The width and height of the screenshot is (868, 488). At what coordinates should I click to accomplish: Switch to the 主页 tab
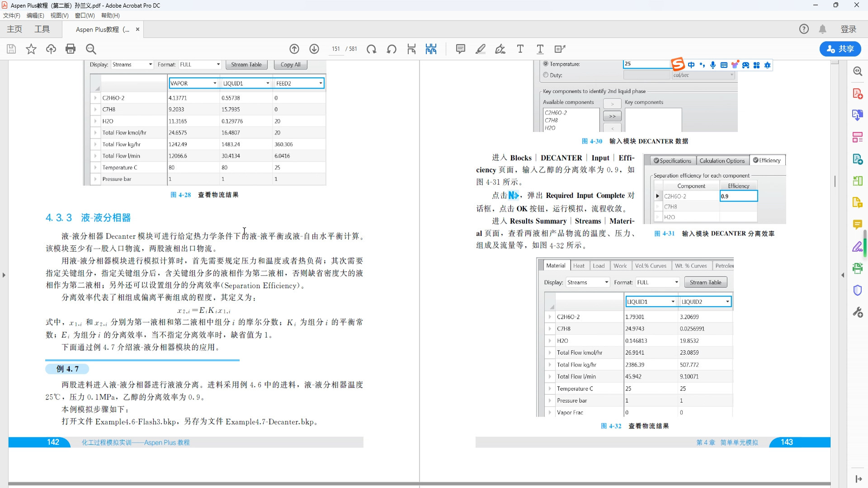14,29
